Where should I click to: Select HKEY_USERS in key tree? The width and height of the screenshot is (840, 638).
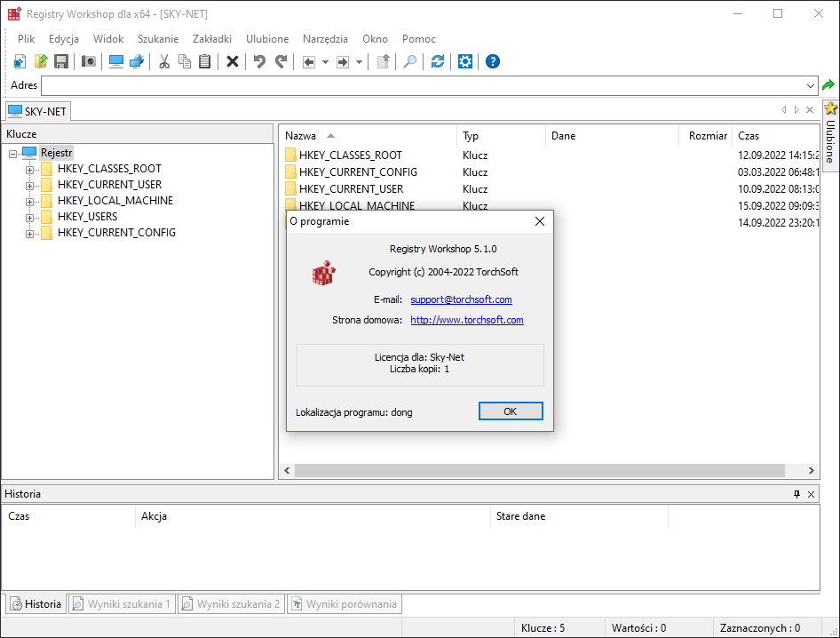coord(87,217)
